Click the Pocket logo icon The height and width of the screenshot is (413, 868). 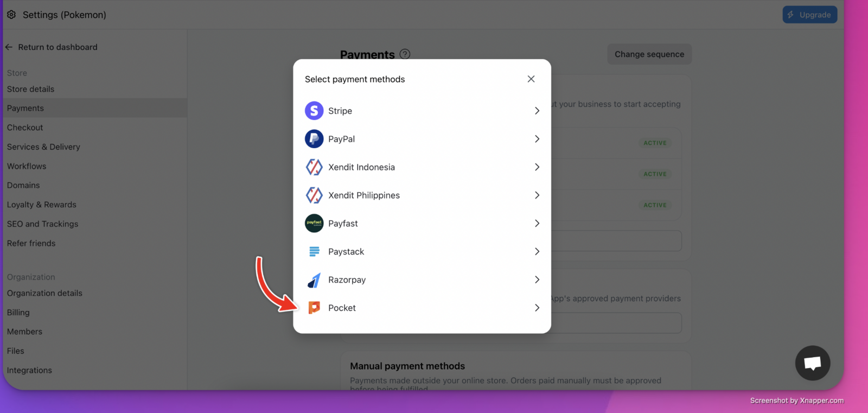pyautogui.click(x=314, y=308)
